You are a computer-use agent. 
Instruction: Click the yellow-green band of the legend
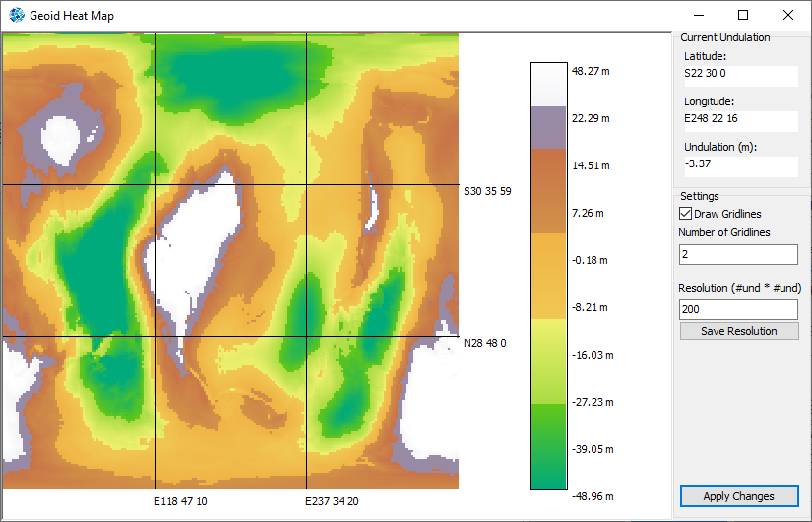click(548, 361)
